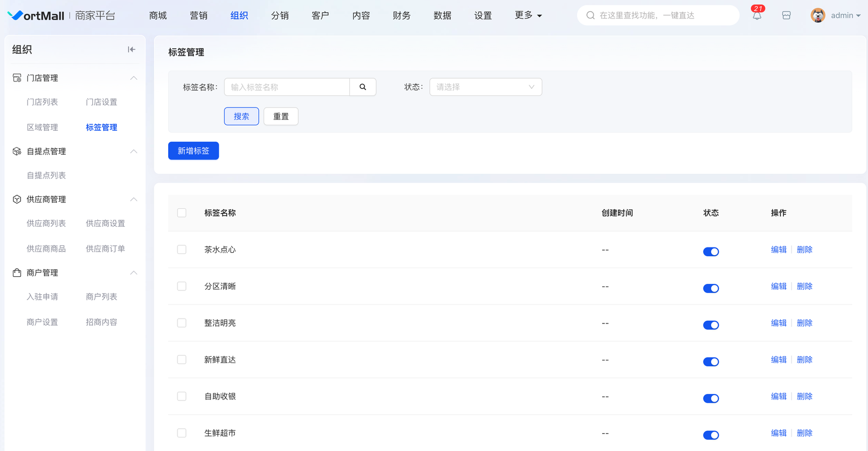Collapse the sidebar with the collapse icon
Image resolution: width=868 pixels, height=451 pixels.
tap(131, 49)
